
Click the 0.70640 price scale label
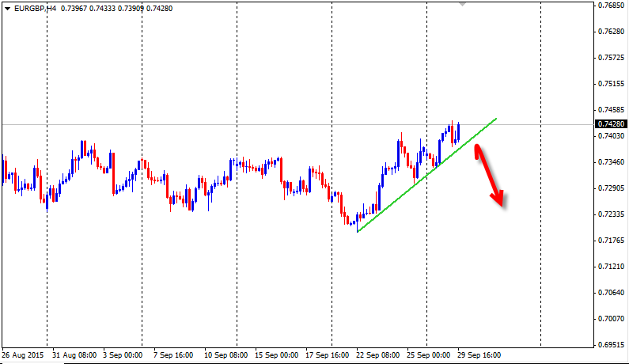[612, 293]
